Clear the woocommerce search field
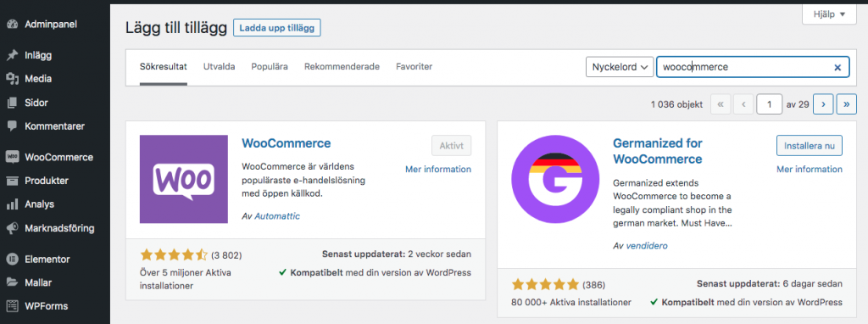868x324 pixels. pyautogui.click(x=837, y=67)
